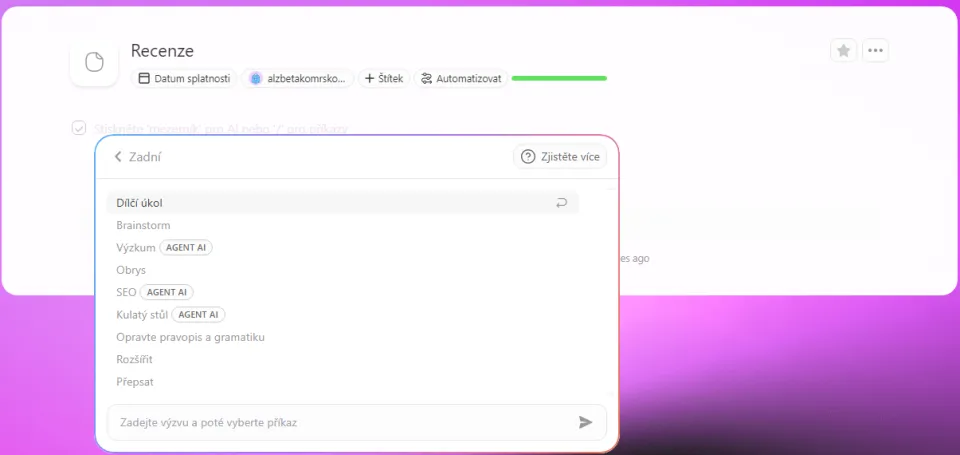Open the Automatizovat option
960x455 pixels.
tap(461, 78)
